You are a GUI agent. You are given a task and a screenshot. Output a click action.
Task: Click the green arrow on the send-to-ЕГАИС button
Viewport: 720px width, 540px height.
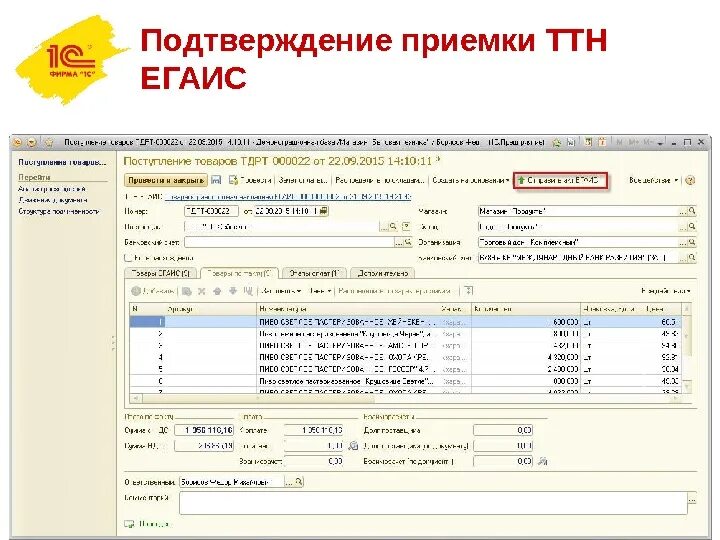pos(521,180)
